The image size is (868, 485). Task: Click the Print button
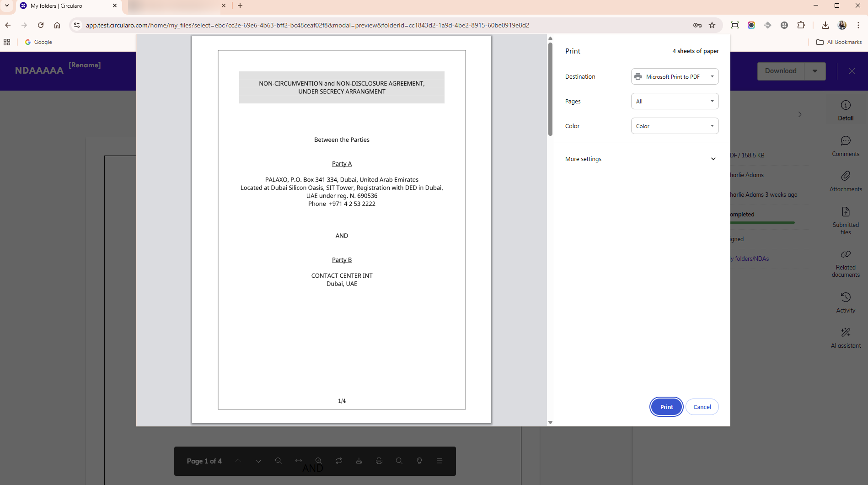coord(666,407)
